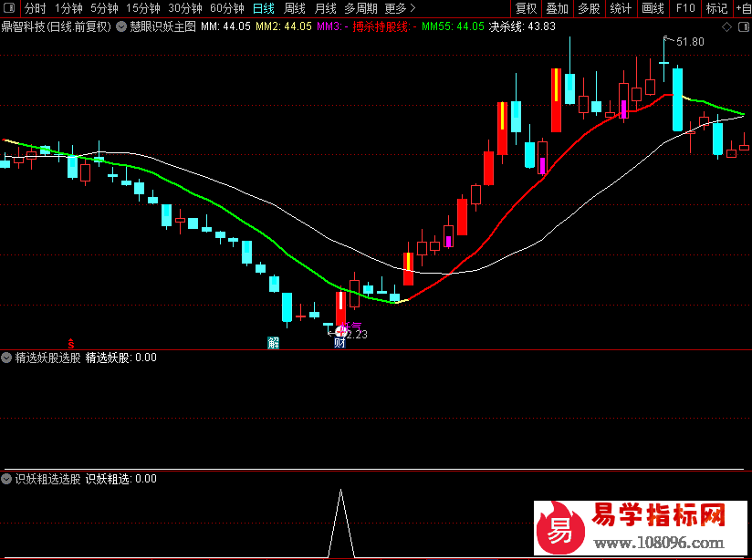Switch to the 周线 weekly chart

point(295,8)
